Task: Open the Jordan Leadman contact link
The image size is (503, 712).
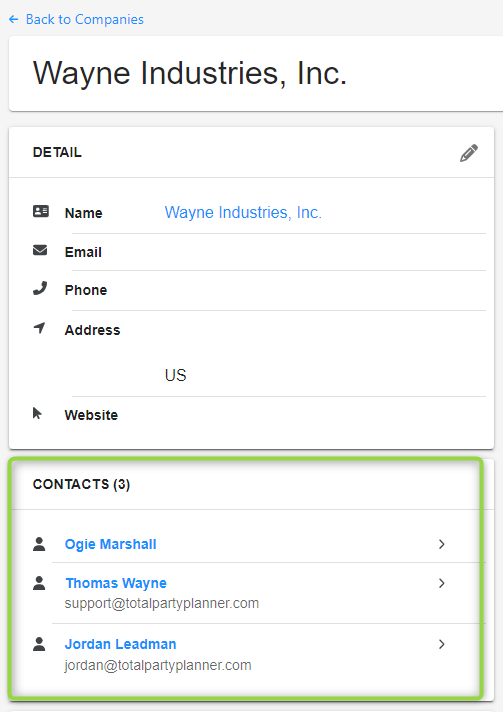Action: (x=121, y=644)
